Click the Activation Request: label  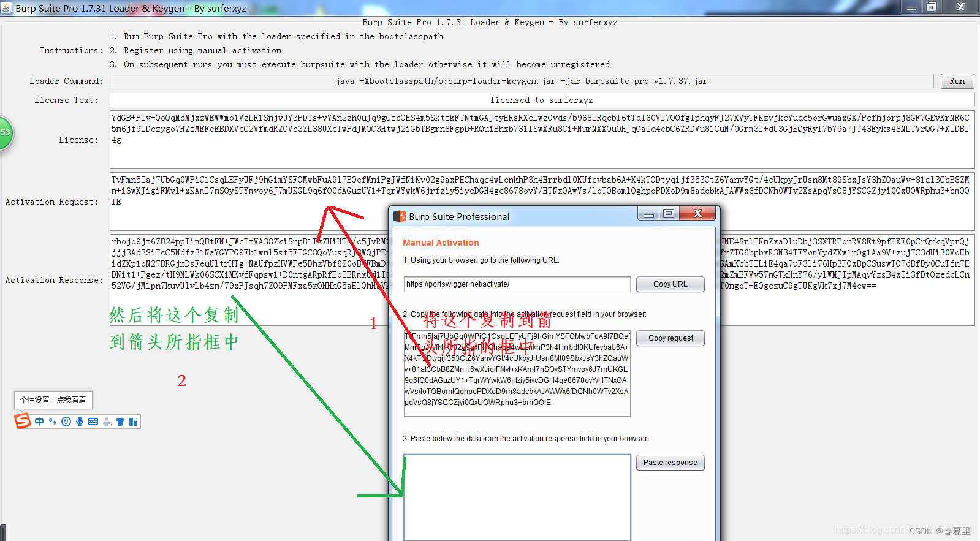51,202
